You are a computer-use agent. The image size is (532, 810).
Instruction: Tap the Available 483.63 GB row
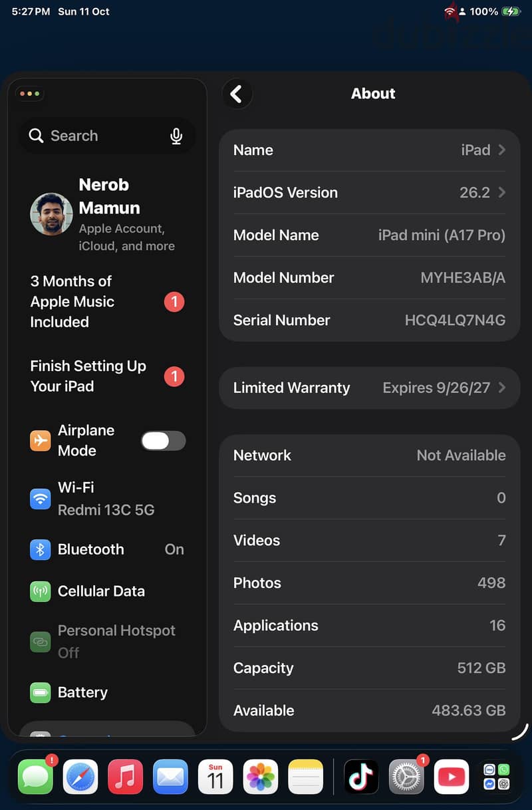coord(369,710)
